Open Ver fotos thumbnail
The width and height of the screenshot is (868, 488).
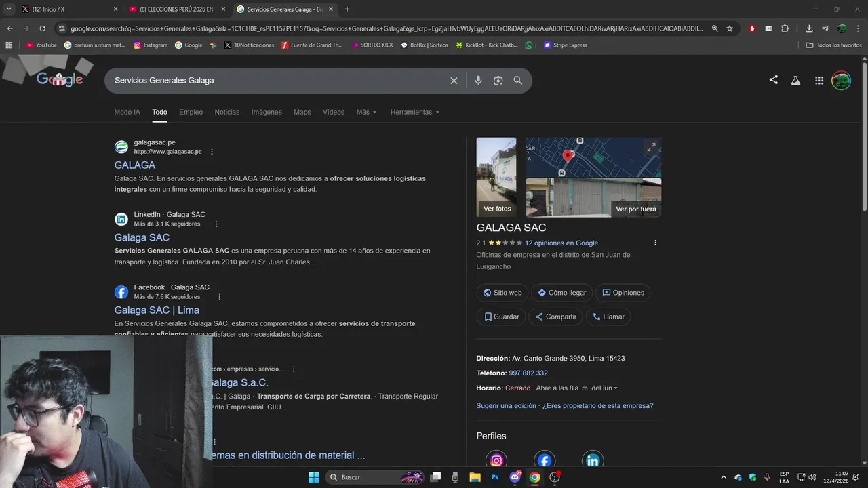[496, 177]
